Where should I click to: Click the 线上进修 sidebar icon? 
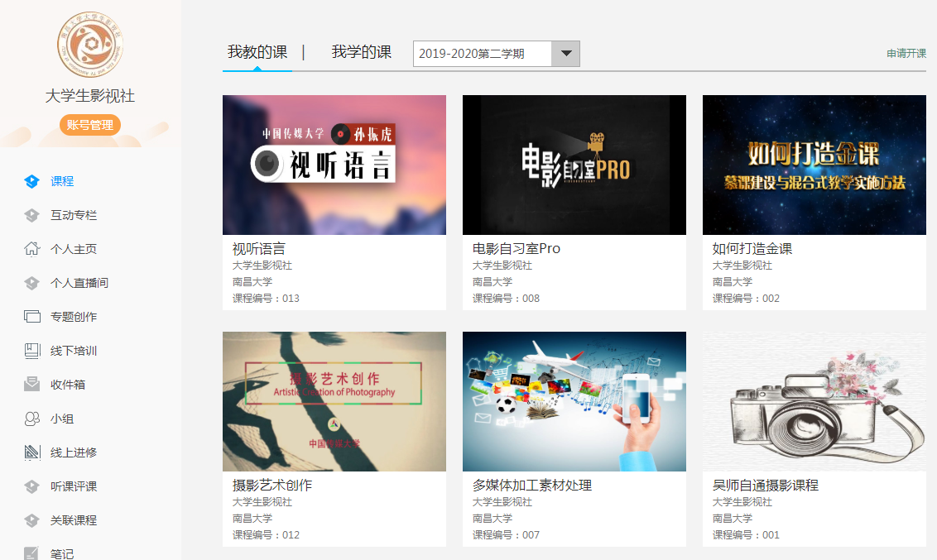(x=32, y=452)
